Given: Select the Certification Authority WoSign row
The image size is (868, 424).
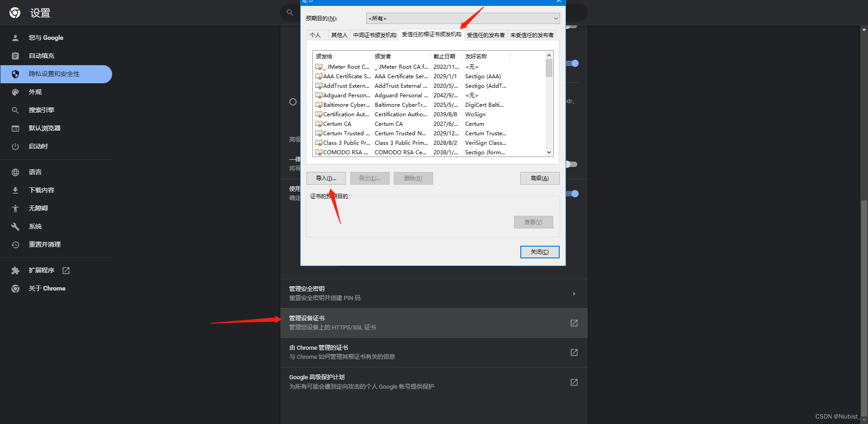Looking at the screenshot, I should (x=410, y=114).
